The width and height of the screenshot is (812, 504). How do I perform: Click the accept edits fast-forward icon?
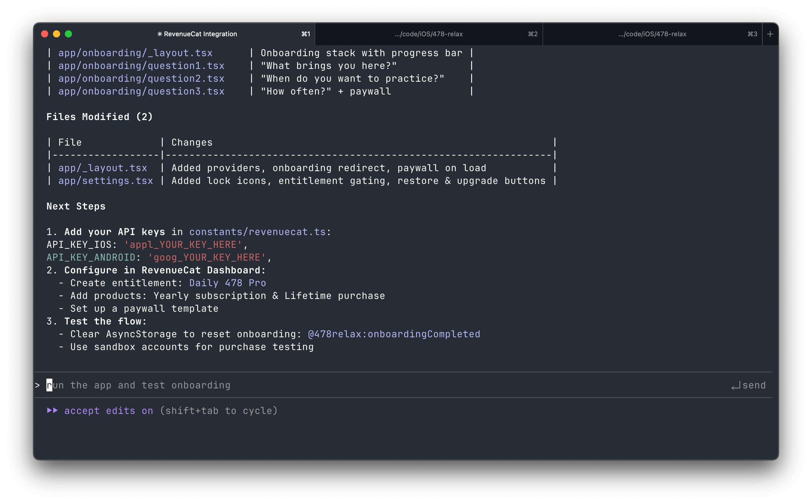pyautogui.click(x=53, y=410)
